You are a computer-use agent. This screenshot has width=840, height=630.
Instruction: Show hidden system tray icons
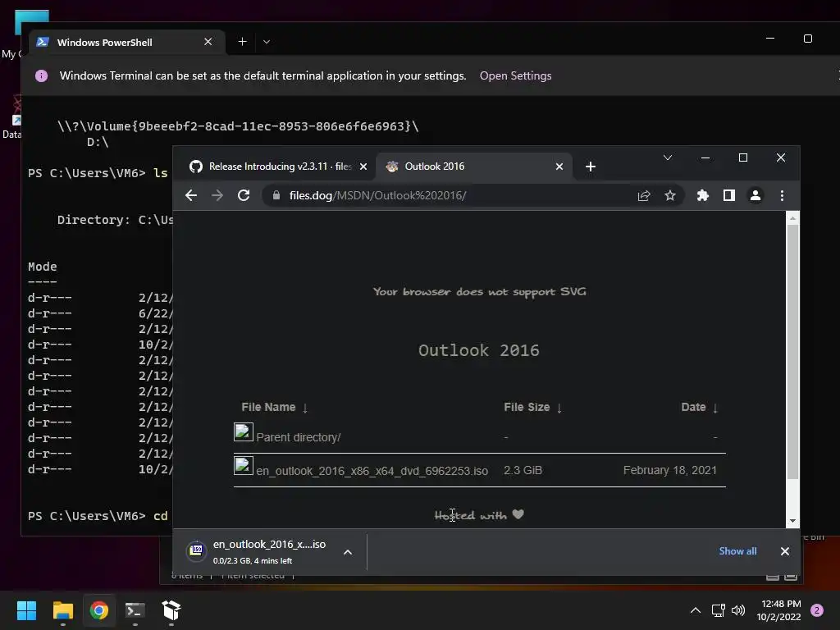pyautogui.click(x=696, y=610)
